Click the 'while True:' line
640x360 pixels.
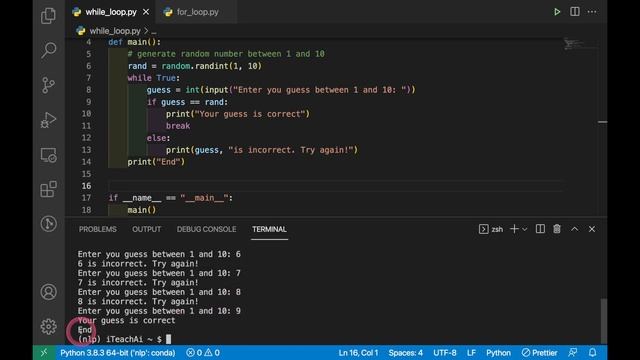[x=153, y=78]
